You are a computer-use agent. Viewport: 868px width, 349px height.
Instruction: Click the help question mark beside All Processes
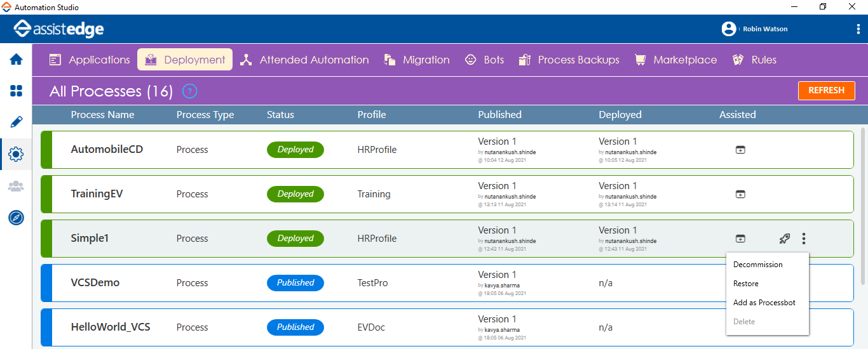pyautogui.click(x=189, y=91)
